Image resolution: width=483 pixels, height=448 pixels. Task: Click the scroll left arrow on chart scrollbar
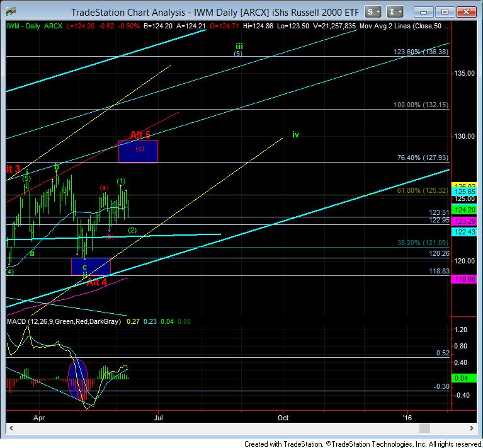click(x=11, y=428)
